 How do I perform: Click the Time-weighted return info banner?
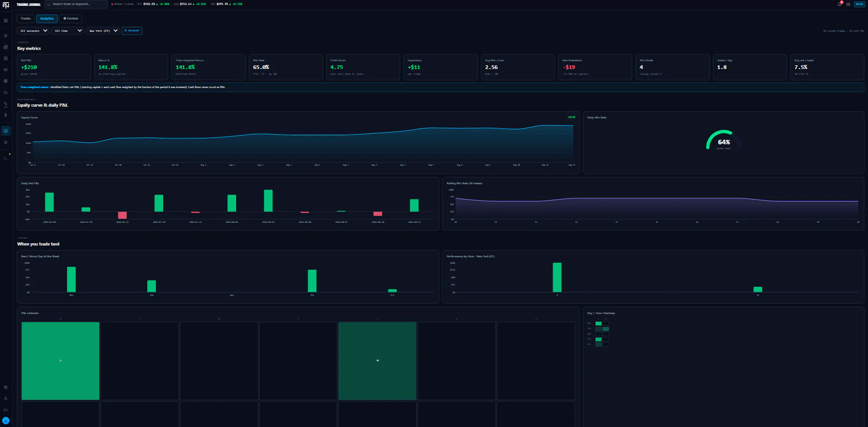(441, 87)
